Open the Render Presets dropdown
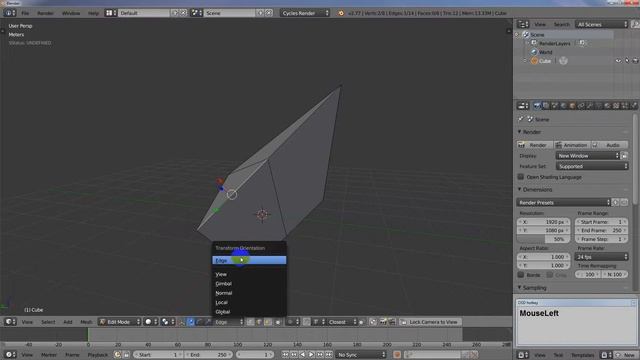Screen dimensions: 640x360 click(563, 202)
